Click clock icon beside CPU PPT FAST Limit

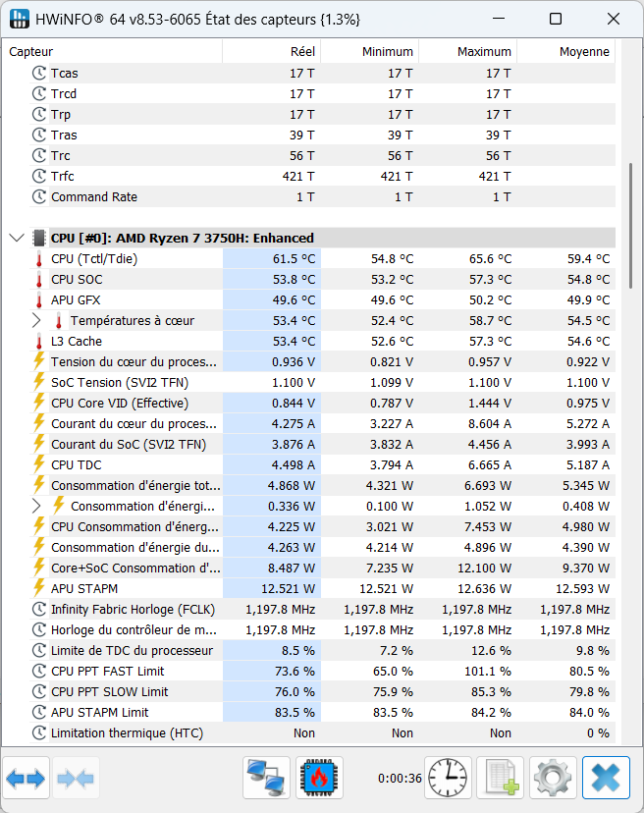(39, 671)
